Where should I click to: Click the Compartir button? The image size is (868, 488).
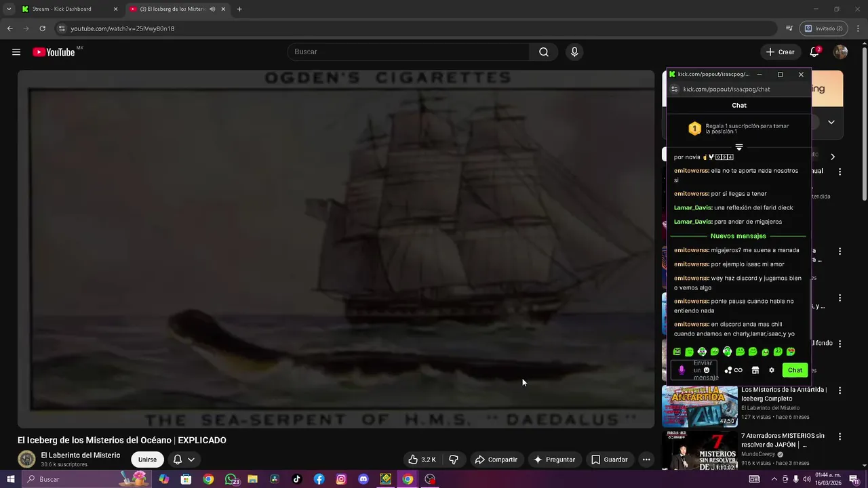coord(496,460)
